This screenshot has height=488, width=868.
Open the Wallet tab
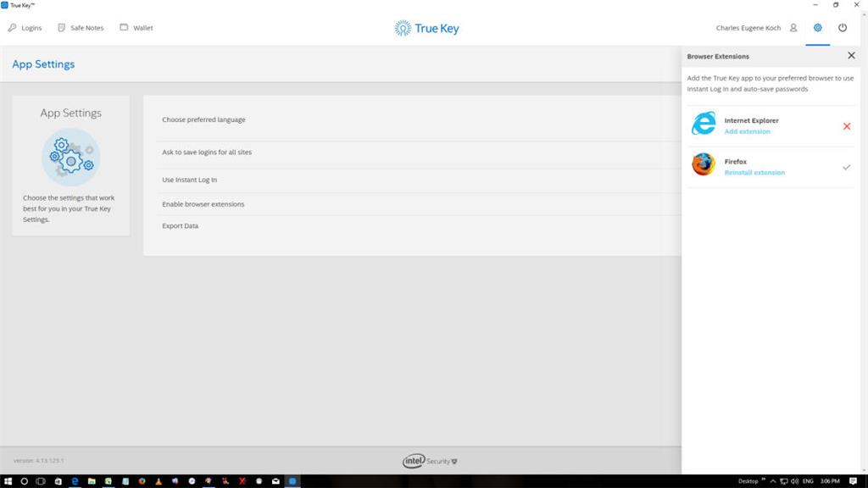(x=136, y=28)
